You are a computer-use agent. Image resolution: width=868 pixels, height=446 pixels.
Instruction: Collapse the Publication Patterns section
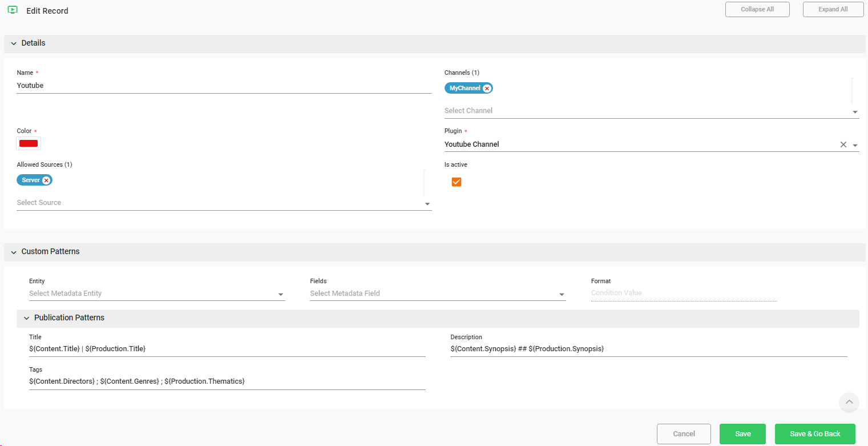[x=26, y=318]
